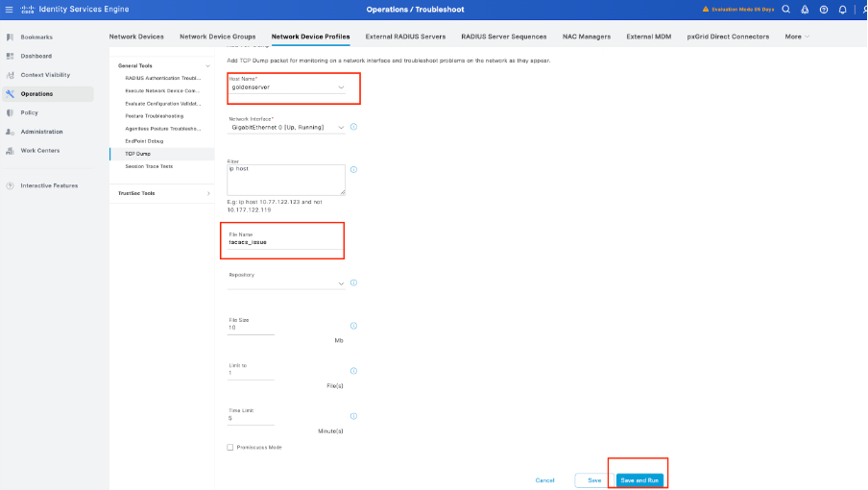Open Posture Troubleshooting tool
This screenshot has width=868, height=490.
(154, 116)
